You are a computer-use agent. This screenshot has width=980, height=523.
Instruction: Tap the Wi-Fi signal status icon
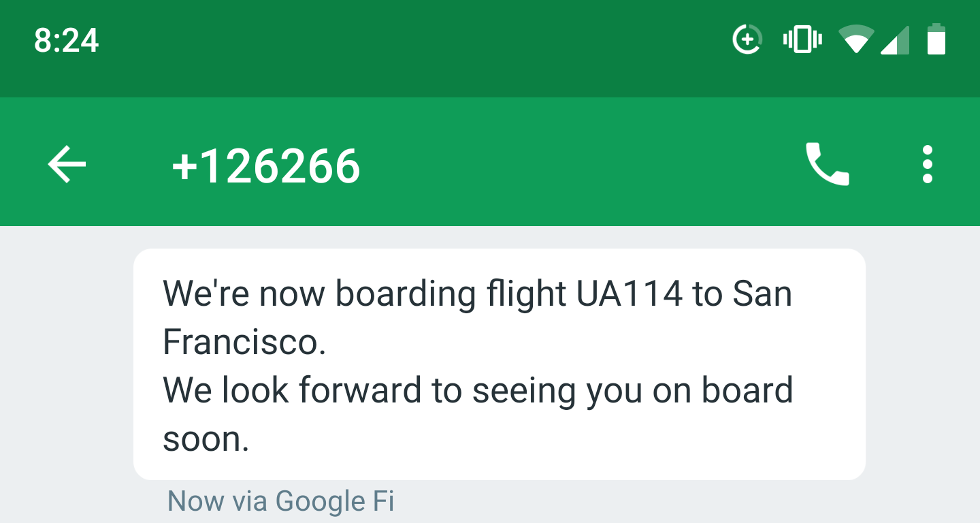pos(855,39)
